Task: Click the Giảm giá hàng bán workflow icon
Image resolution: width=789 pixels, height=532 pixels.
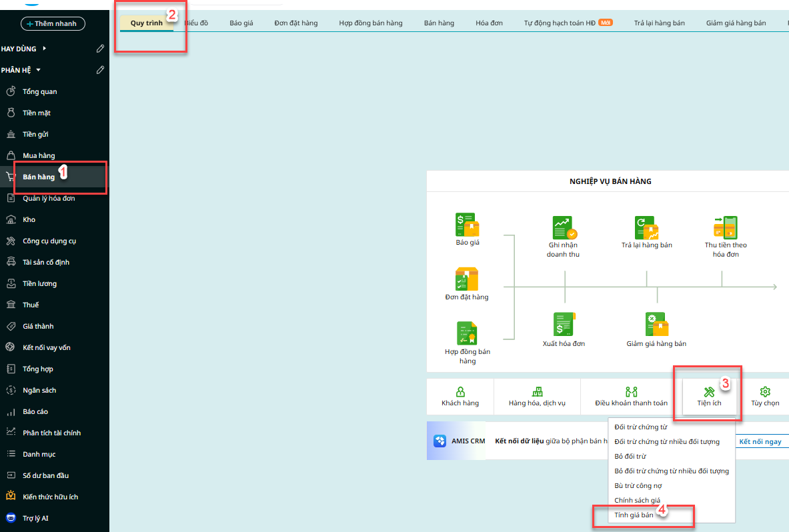Action: (x=656, y=325)
